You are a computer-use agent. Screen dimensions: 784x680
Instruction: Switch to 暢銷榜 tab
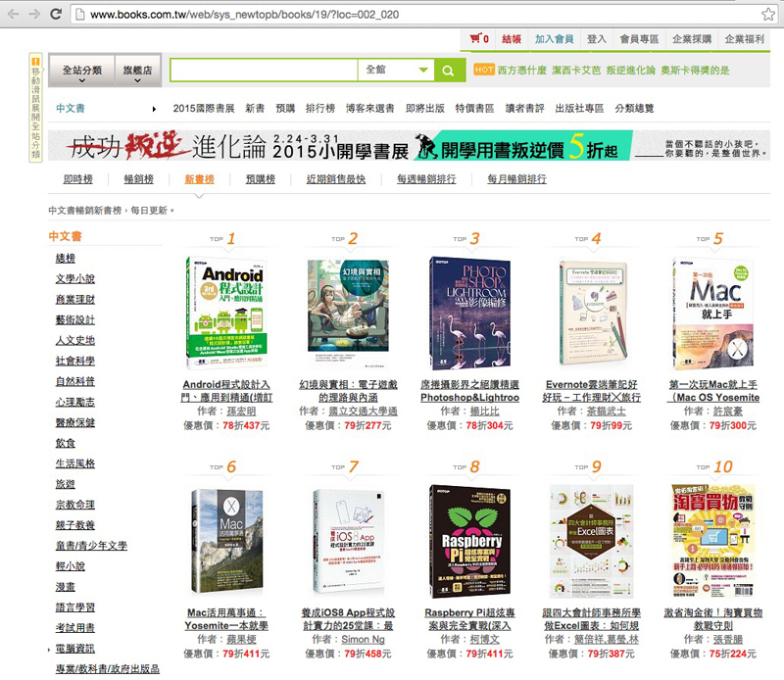(138, 179)
